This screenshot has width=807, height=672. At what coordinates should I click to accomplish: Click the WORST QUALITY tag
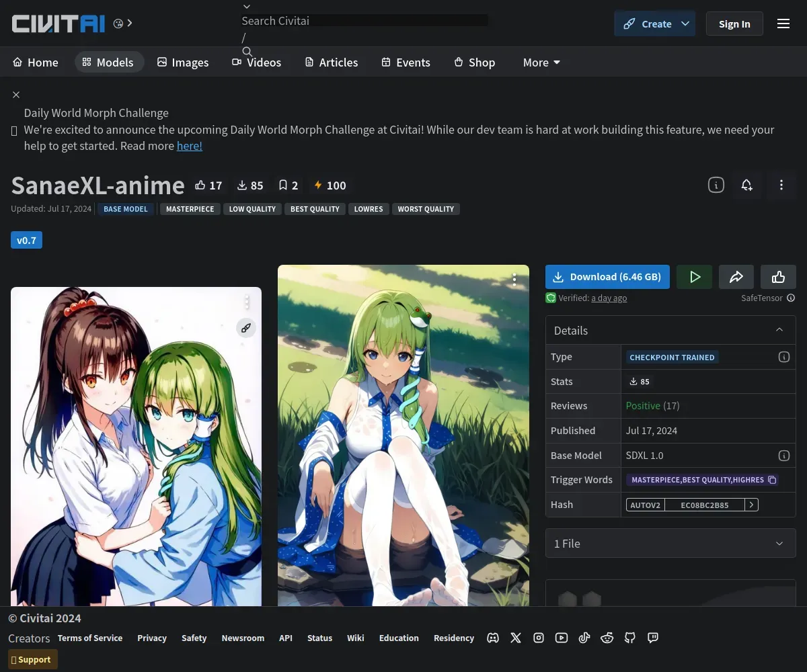point(426,209)
